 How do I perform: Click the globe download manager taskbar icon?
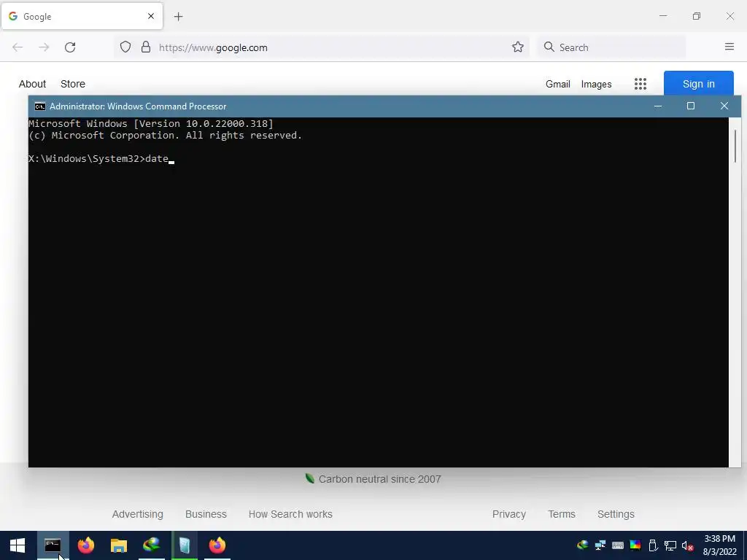[152, 545]
